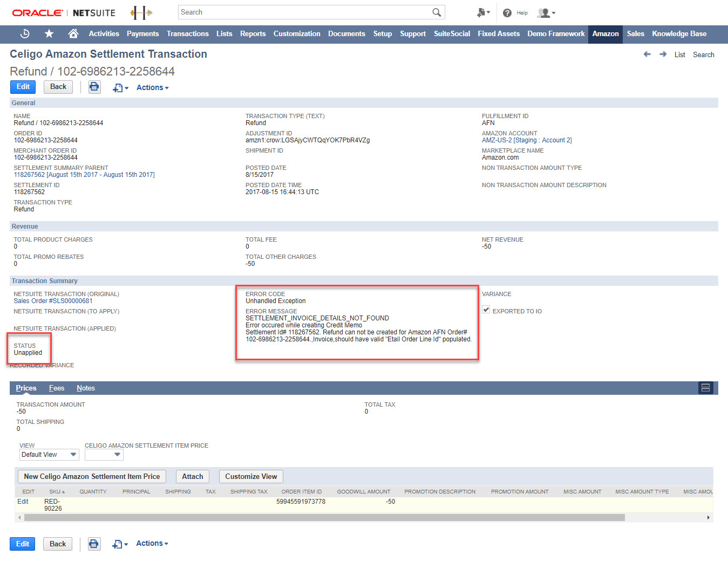728x562 pixels.
Task: Open the Search link near List
Action: pyautogui.click(x=704, y=54)
